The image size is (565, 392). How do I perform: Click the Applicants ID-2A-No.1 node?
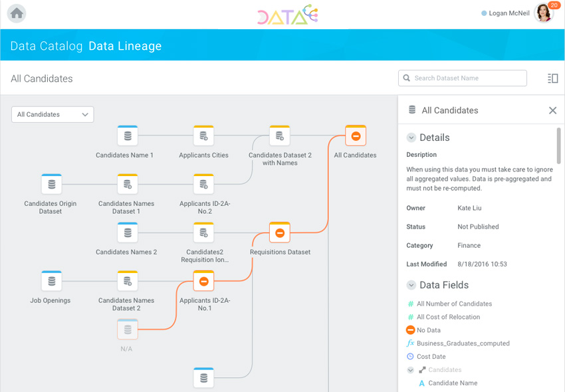pos(203,282)
